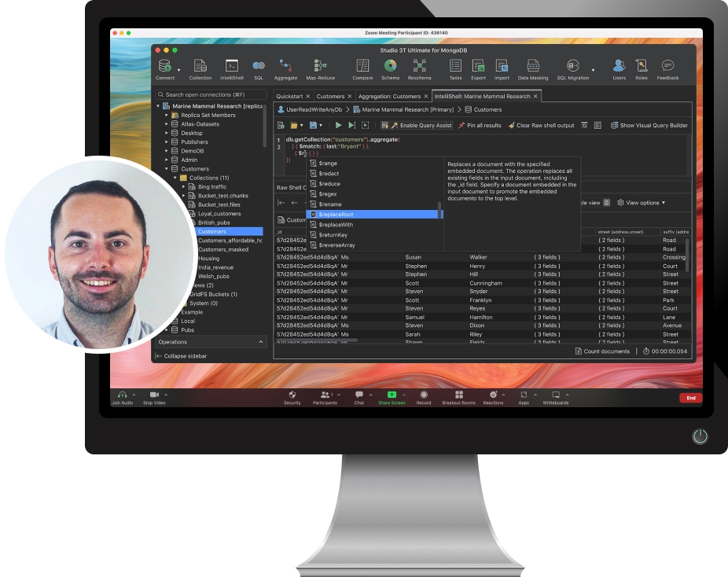Choose $replaceRoot from the autocomplete list
The image size is (728, 577).
(x=373, y=215)
